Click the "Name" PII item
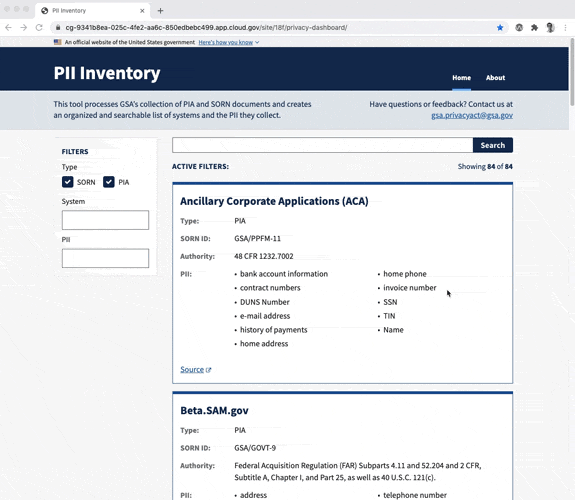This screenshot has height=500, width=575. 393,330
